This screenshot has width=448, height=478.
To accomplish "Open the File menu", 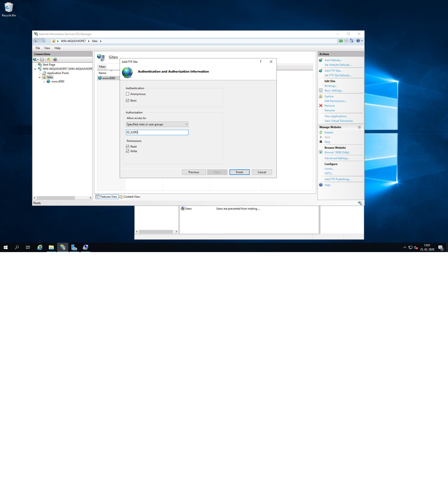I will coord(38,48).
